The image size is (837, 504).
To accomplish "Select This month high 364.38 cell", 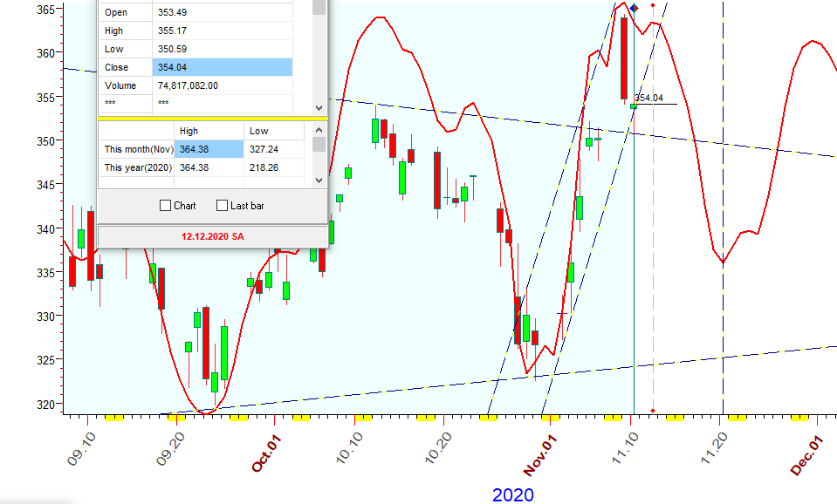I will coord(209,149).
